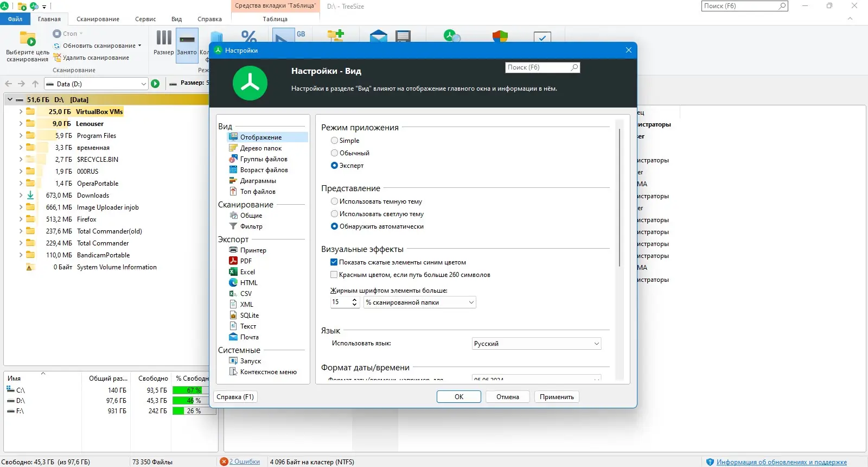
Task: Open the Топ файлов settings icon
Action: [233, 191]
